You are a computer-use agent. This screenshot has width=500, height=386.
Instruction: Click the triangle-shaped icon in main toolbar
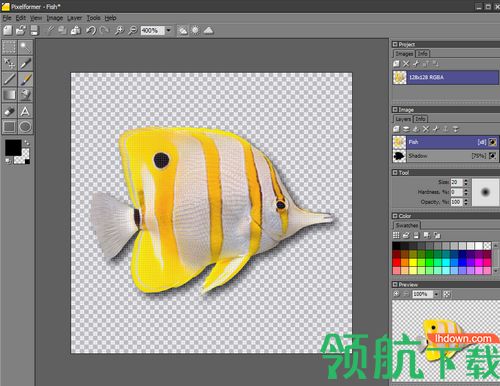pos(208,31)
